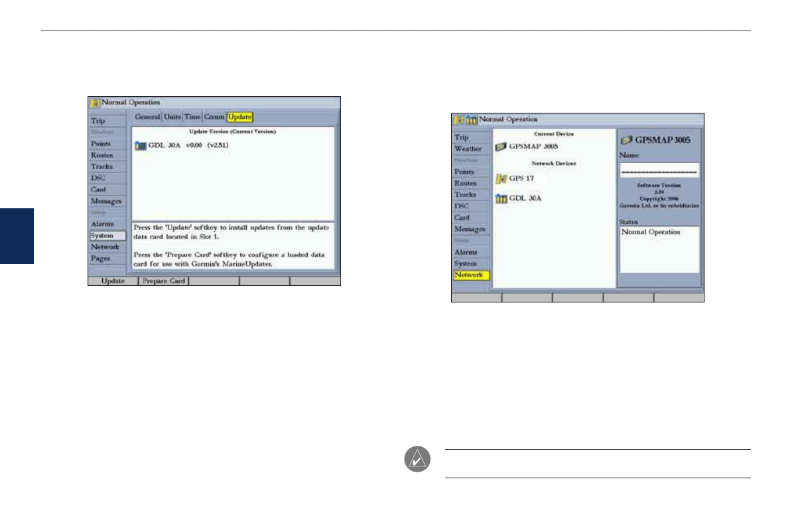Open the Comm tab

point(214,117)
